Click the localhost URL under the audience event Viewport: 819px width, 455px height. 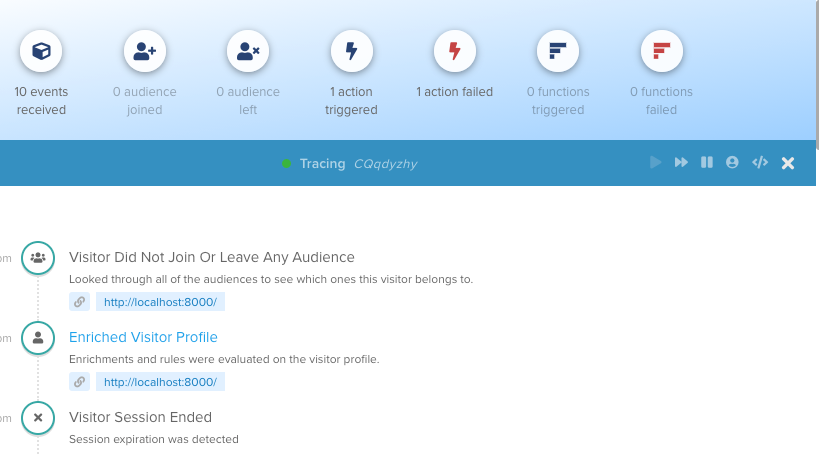(x=160, y=301)
